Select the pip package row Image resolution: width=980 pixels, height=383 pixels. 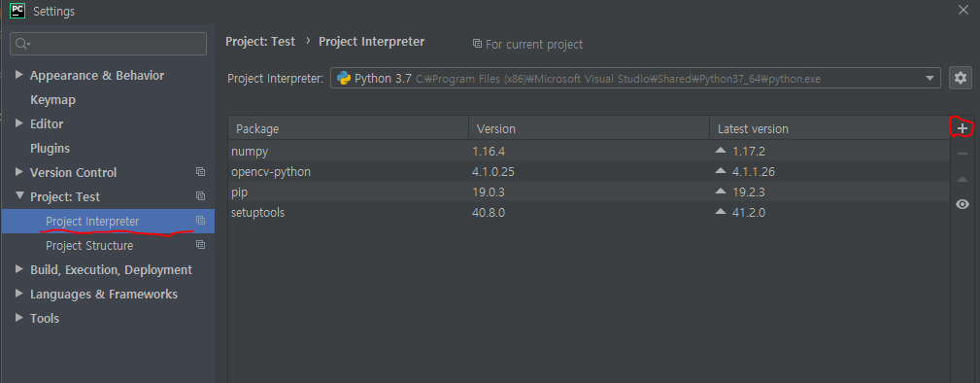[x=589, y=192]
